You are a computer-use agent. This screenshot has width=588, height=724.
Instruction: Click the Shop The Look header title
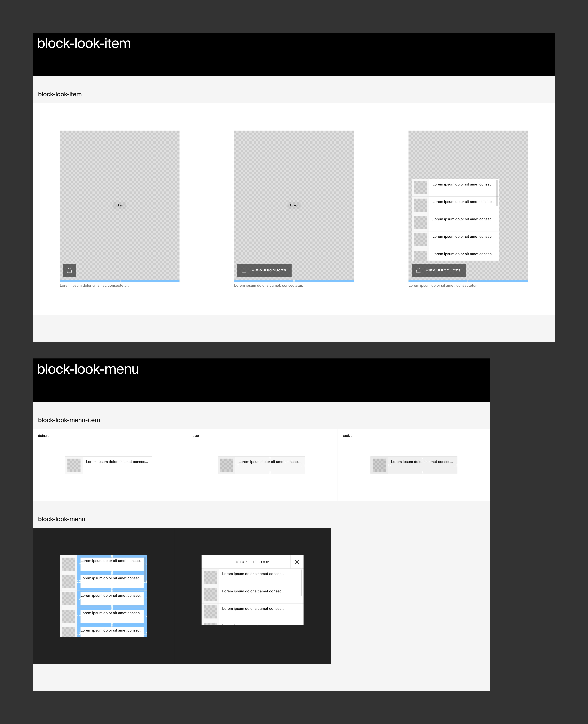click(253, 562)
